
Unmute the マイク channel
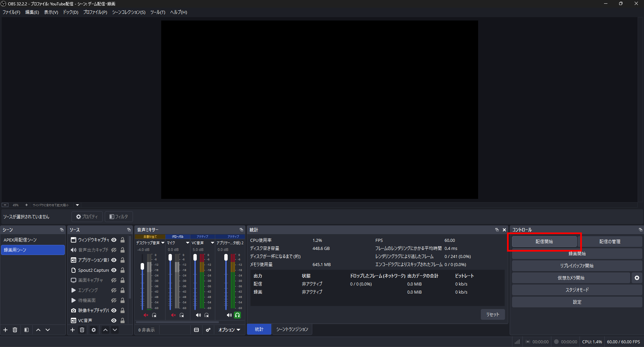[173, 315]
